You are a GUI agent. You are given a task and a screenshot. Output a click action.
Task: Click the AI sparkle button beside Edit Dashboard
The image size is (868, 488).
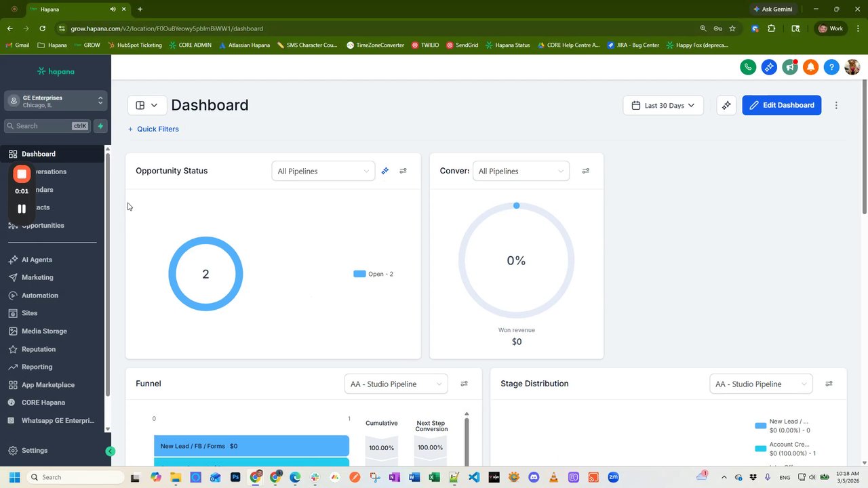[x=726, y=105]
